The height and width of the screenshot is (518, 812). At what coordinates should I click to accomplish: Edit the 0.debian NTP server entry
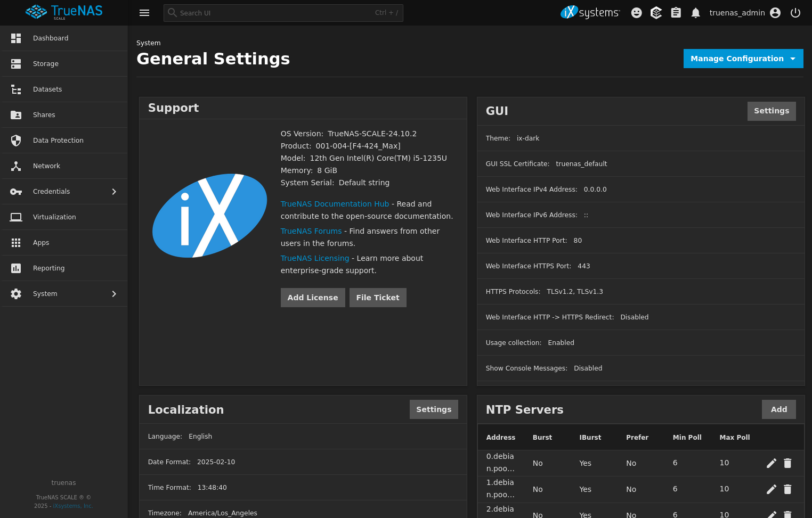click(771, 463)
